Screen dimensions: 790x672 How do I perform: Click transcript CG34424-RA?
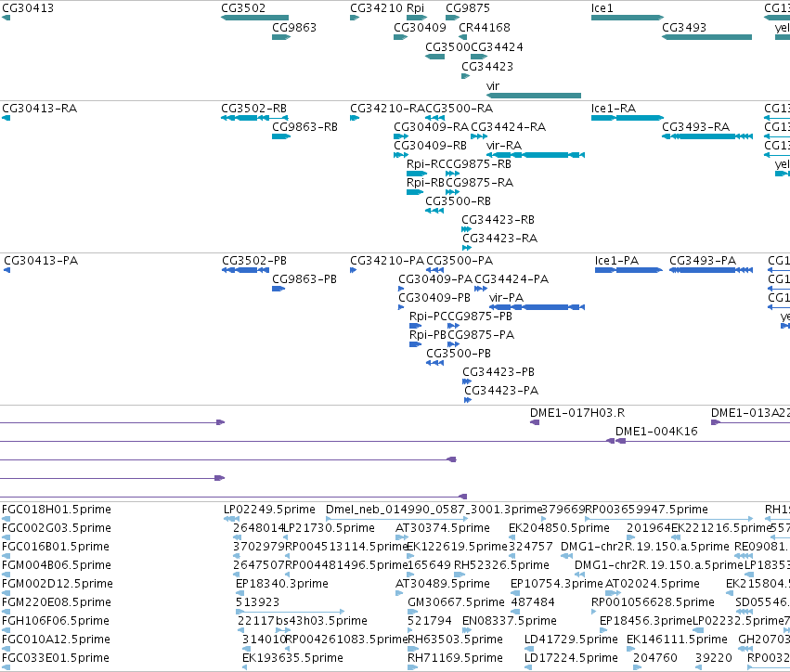[x=509, y=127]
